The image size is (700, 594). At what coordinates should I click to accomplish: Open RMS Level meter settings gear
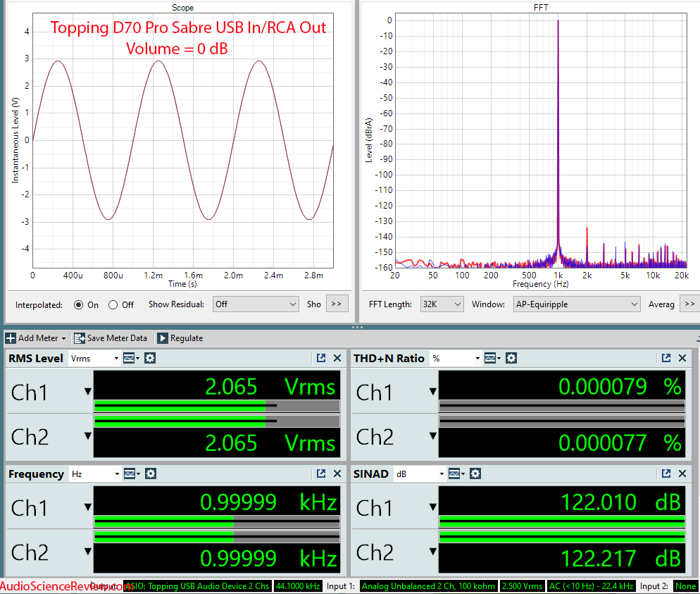150,358
